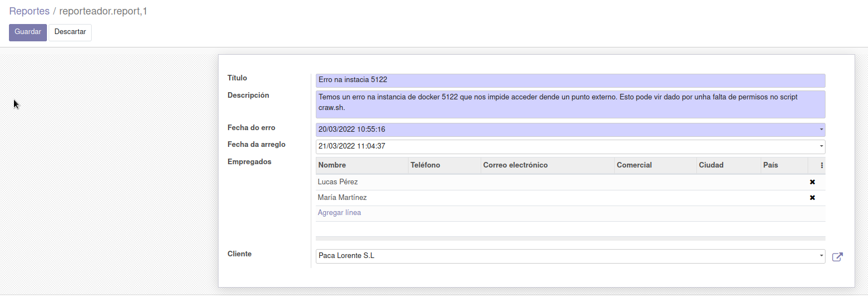This screenshot has height=296, width=868.
Task: Select the Lucas Pérez name cell
Action: point(362,182)
